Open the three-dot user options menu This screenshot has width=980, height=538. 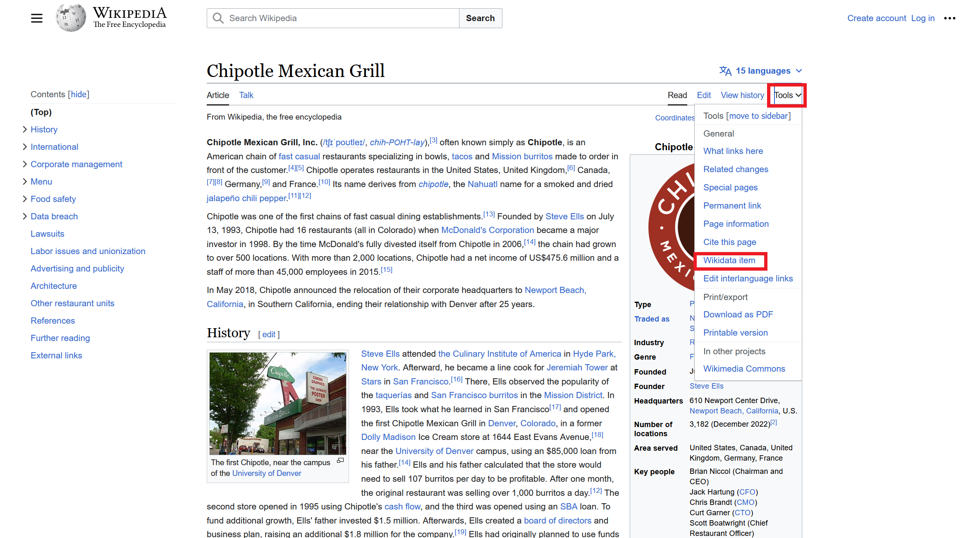pos(950,18)
